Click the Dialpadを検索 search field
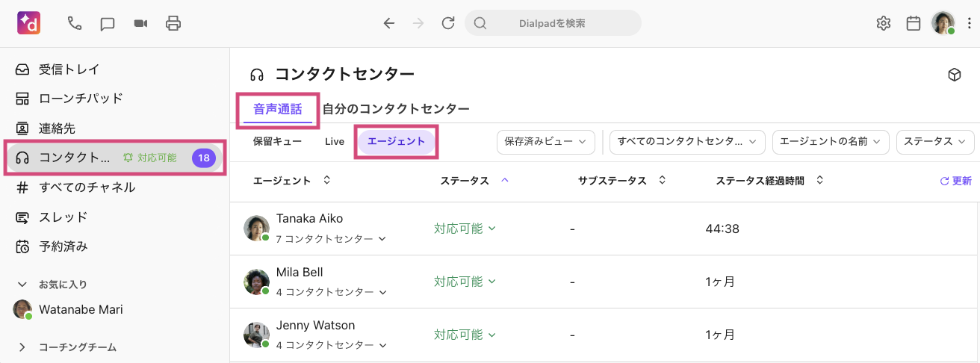 pos(553,23)
